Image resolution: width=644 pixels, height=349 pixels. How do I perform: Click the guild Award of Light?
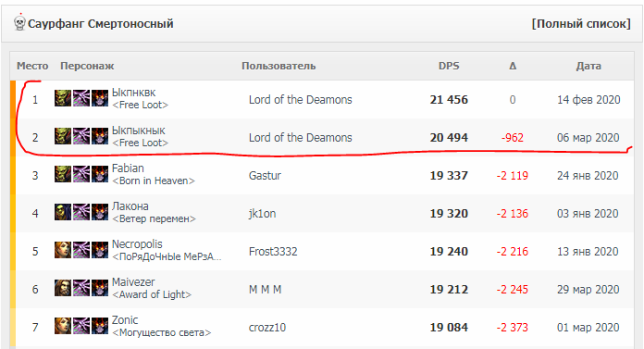pos(152,294)
